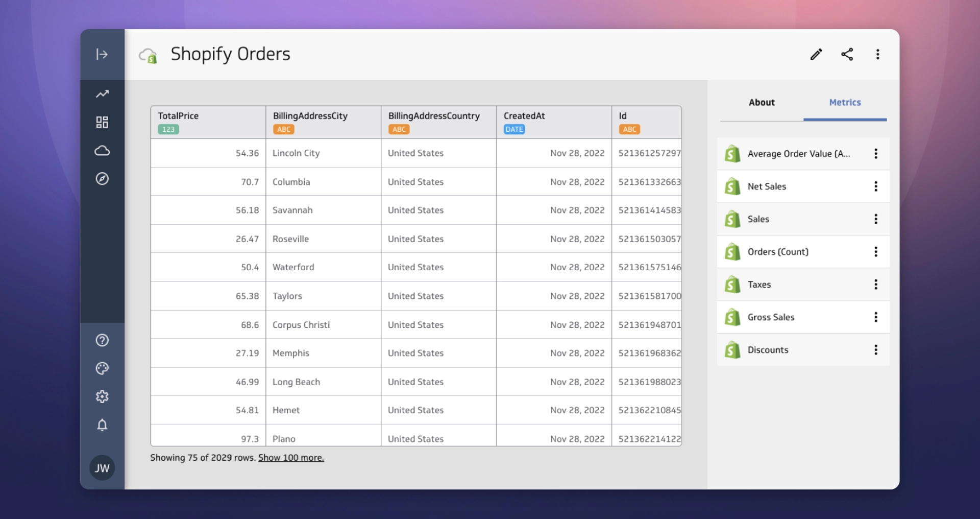Click the Shopify icon next to Average Order Value
Image resolution: width=980 pixels, height=519 pixels.
pos(732,154)
